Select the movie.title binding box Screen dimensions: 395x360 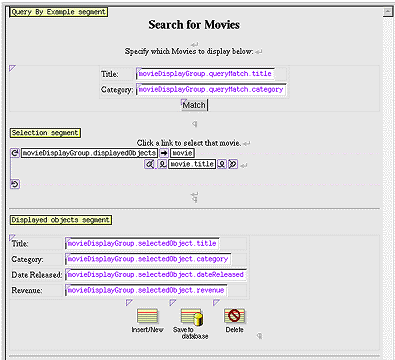point(192,164)
